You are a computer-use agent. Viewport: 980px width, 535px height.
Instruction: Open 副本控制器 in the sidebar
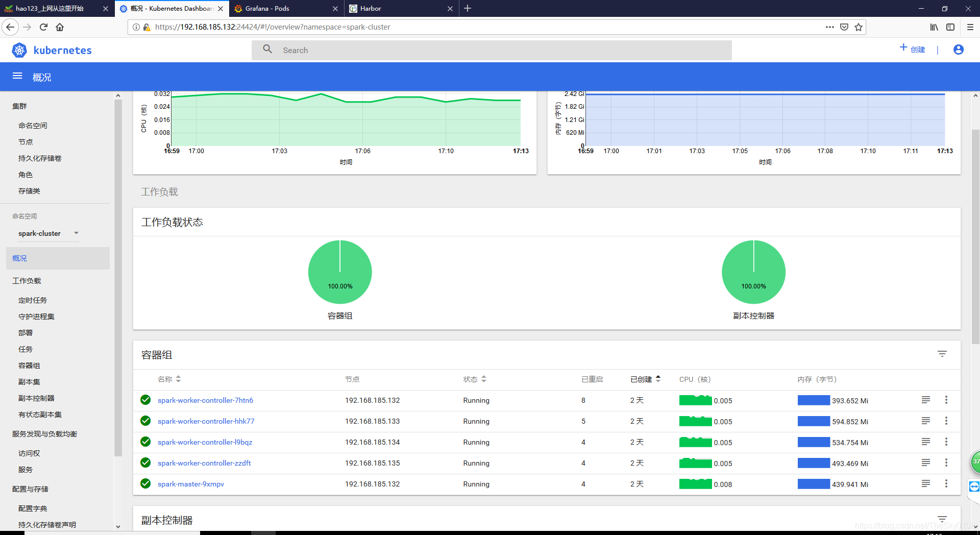[36, 398]
